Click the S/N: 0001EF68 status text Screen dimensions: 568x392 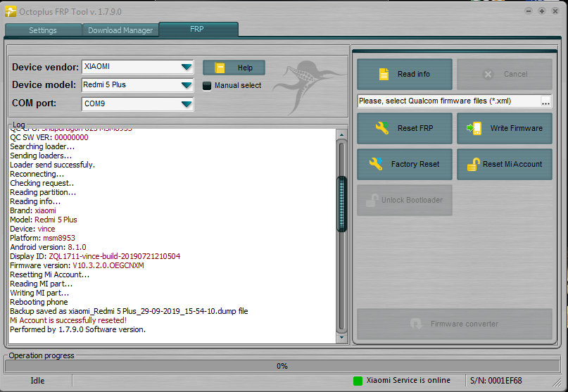[496, 381]
